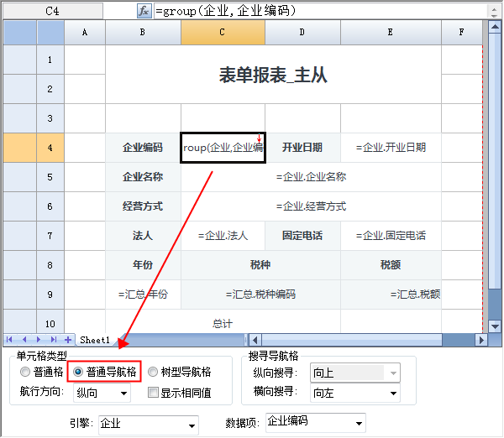504x438 pixels.
Task: Expand the 横向搜寻 dropdown
Action: pyautogui.click(x=393, y=392)
